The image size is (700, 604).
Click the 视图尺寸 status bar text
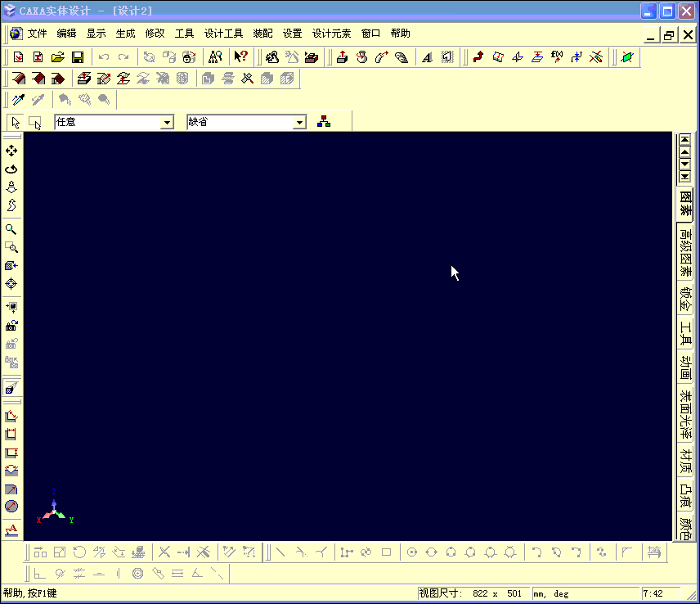pyautogui.click(x=440, y=593)
